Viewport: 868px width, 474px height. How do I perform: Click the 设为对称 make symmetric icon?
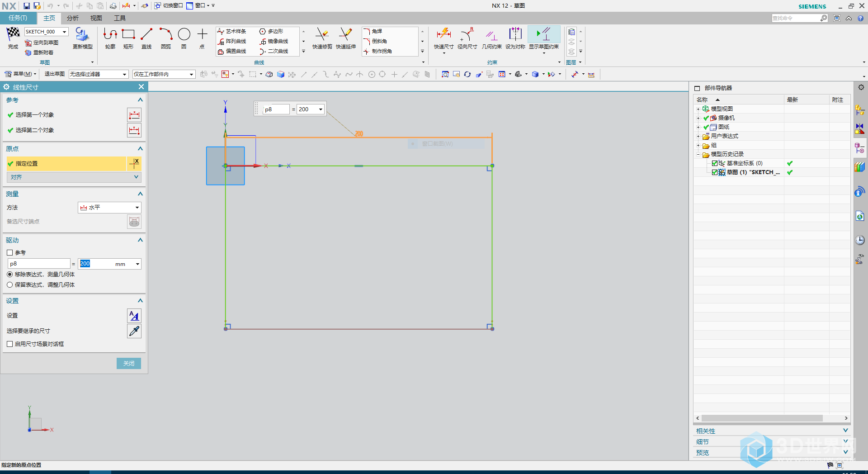515,34
